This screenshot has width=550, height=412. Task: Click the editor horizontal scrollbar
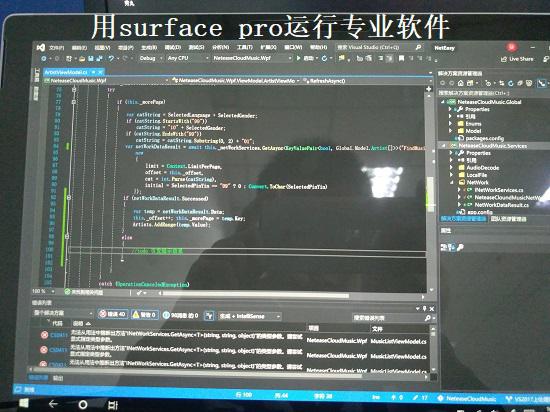pyautogui.click(x=256, y=295)
